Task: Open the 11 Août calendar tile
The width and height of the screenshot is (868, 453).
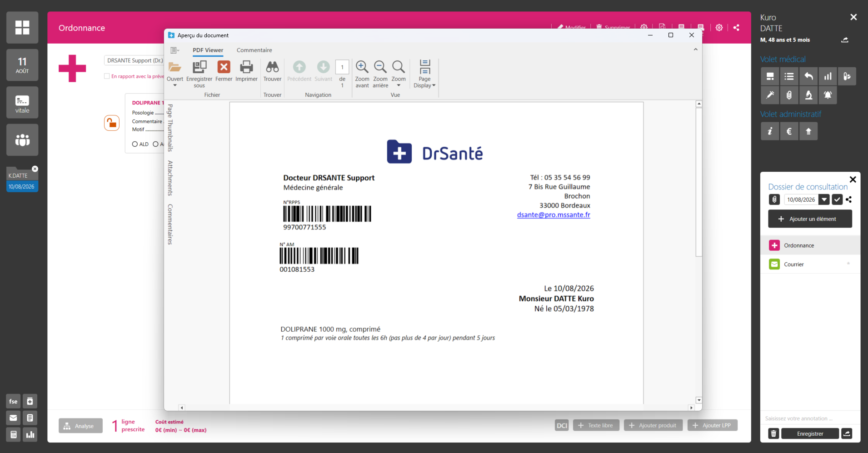Action: 22,65
